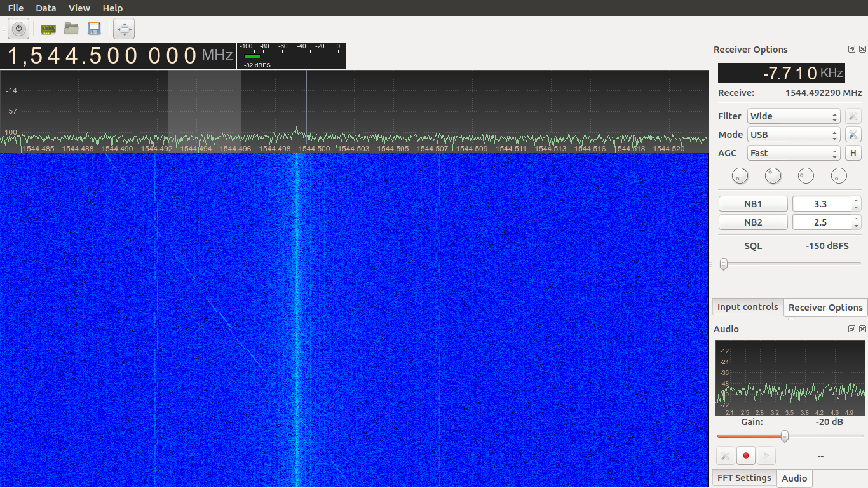Toggle full screen with the arrows icon

point(123,28)
